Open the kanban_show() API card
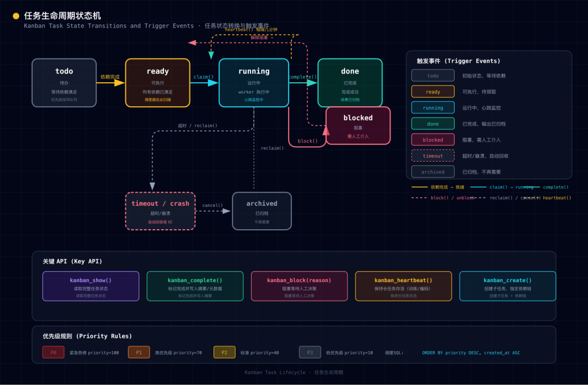This screenshot has width=588, height=385. (91, 286)
